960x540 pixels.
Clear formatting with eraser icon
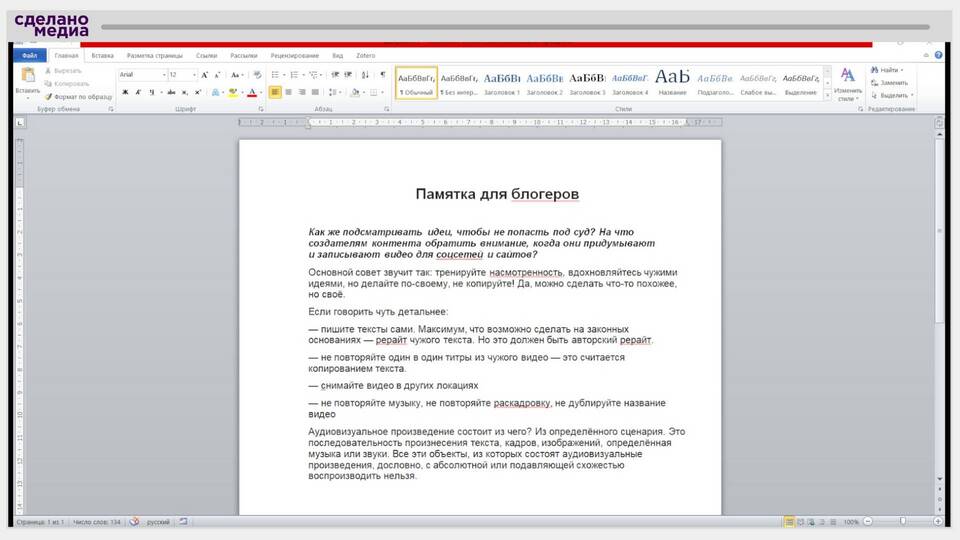[x=257, y=75]
